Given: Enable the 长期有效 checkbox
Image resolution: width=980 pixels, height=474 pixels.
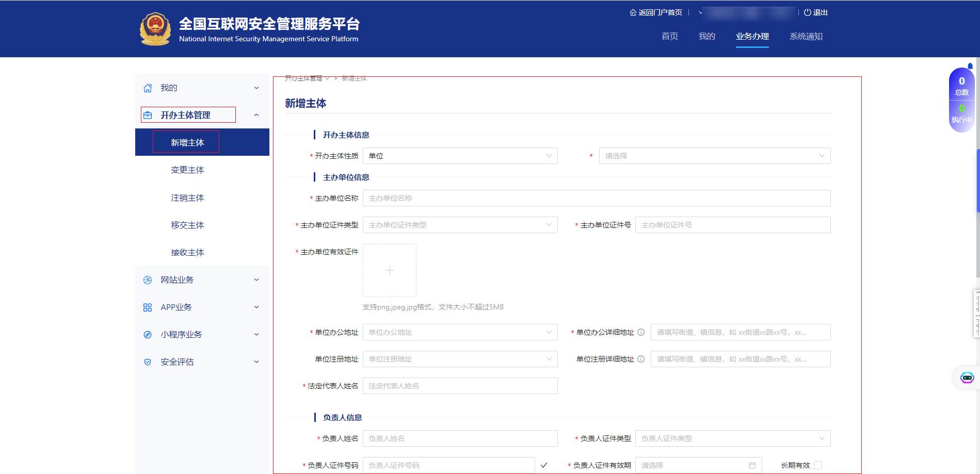Looking at the screenshot, I should 817,465.
